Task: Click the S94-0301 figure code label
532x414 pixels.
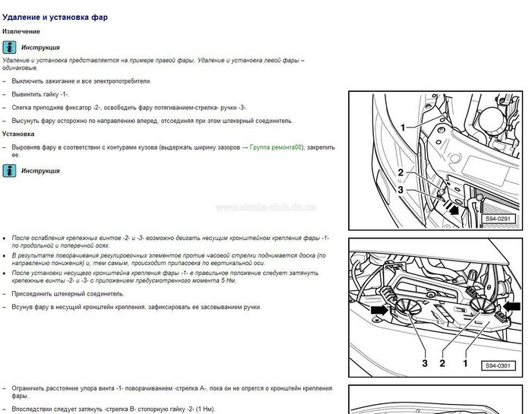Action: click(498, 365)
